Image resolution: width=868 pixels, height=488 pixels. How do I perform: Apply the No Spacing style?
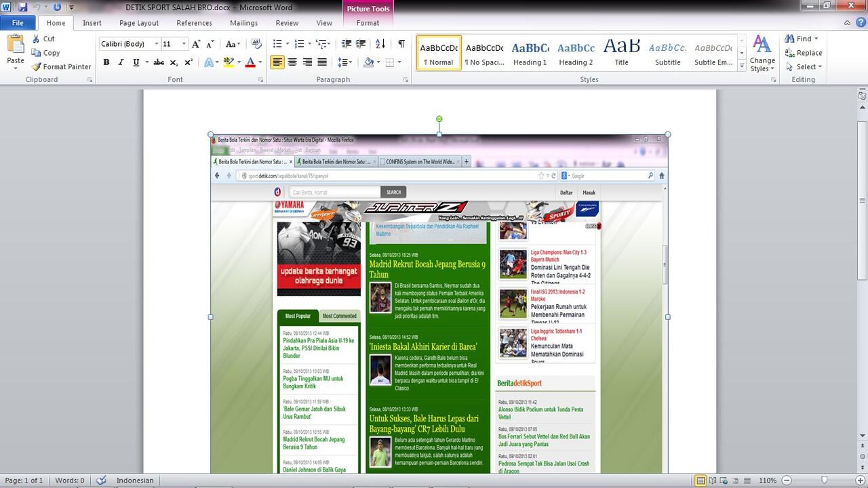(x=484, y=54)
